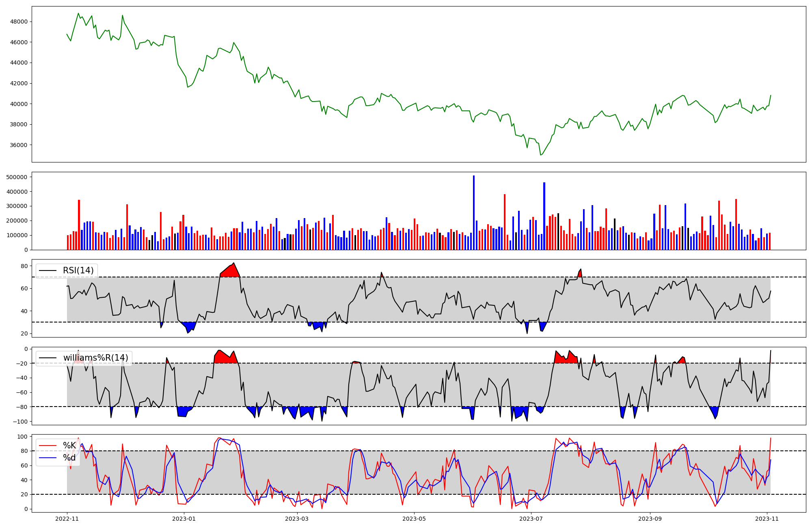Click the tallest red volume bar
The image size is (812, 528).
tap(505, 221)
